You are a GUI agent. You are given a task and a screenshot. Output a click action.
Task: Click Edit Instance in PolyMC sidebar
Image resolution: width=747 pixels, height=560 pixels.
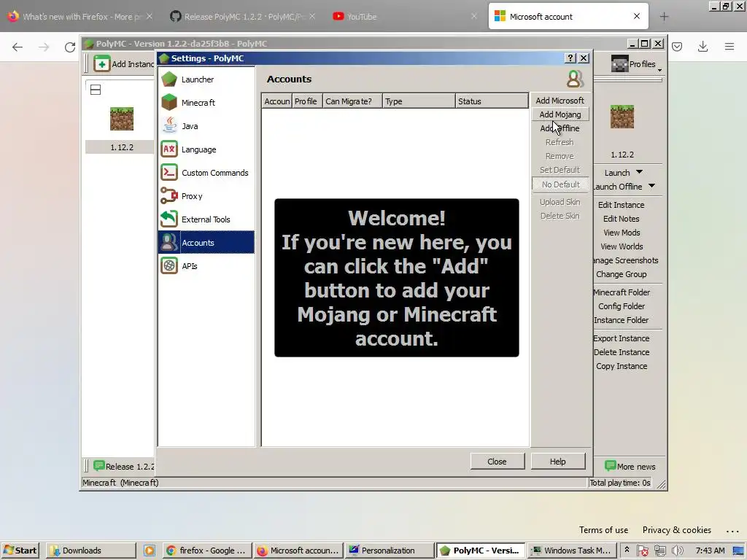[x=622, y=205]
